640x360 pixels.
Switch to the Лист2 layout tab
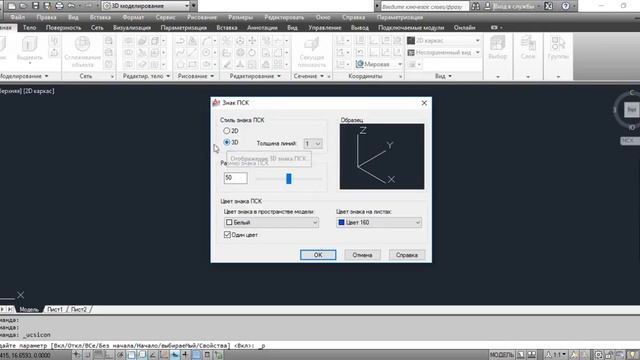click(79, 309)
